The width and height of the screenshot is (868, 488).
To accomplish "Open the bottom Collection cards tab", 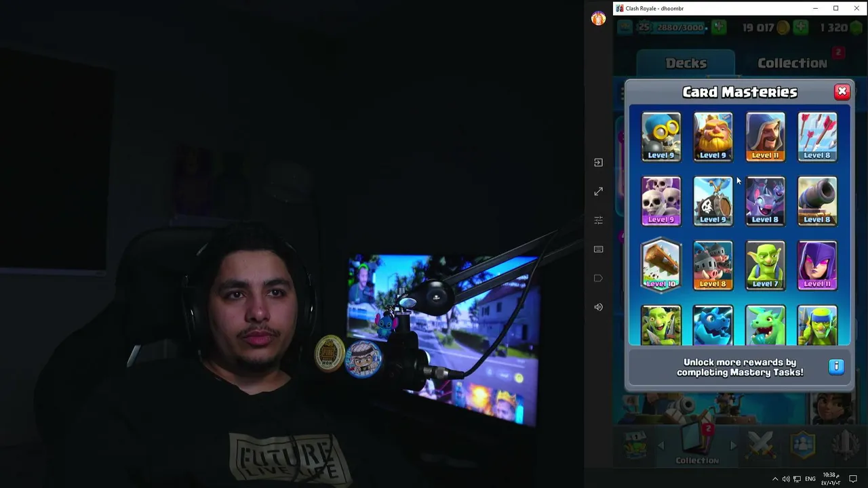I will click(x=697, y=446).
